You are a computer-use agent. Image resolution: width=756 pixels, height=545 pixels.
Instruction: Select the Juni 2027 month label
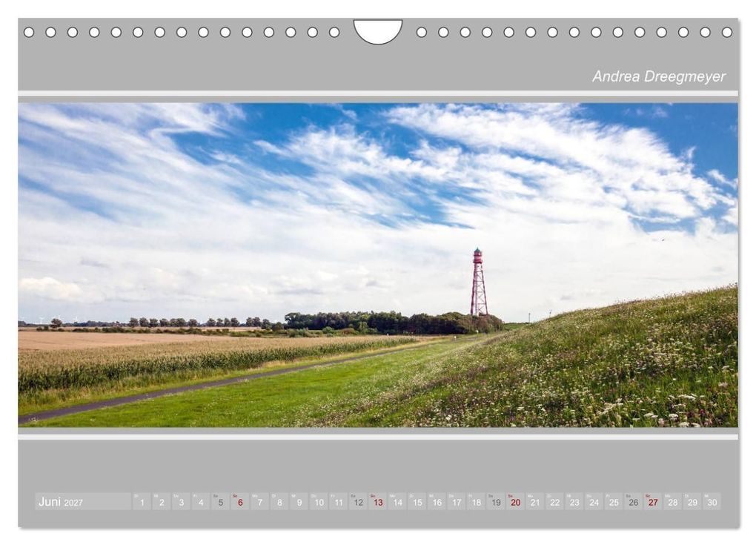pyautogui.click(x=60, y=501)
